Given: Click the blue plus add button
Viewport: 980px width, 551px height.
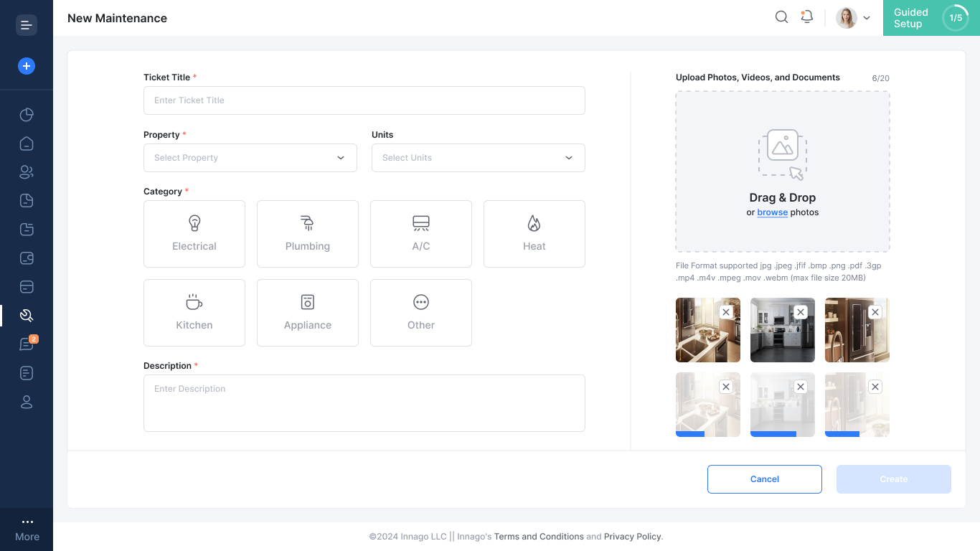Looking at the screenshot, I should point(27,66).
